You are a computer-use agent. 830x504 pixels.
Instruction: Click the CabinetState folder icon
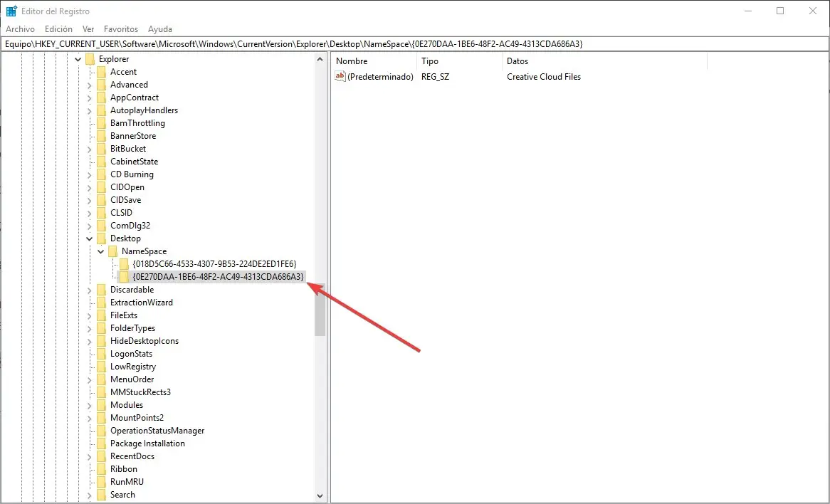(x=102, y=162)
